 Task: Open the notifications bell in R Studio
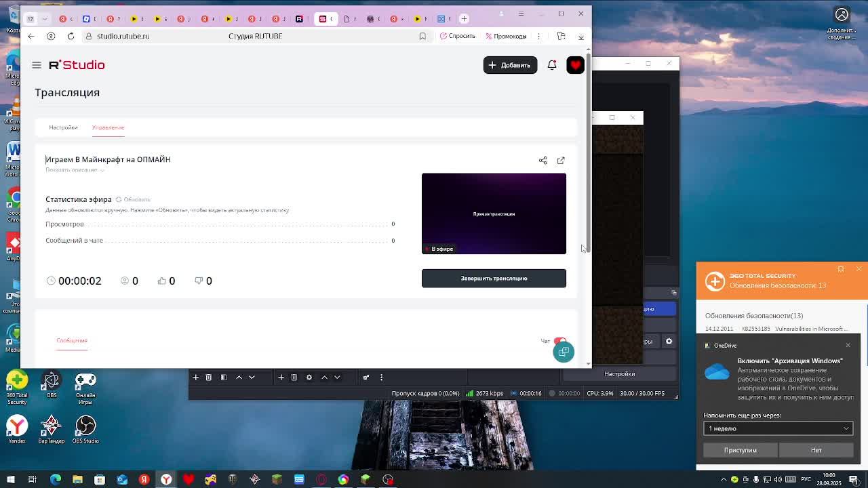(x=552, y=65)
